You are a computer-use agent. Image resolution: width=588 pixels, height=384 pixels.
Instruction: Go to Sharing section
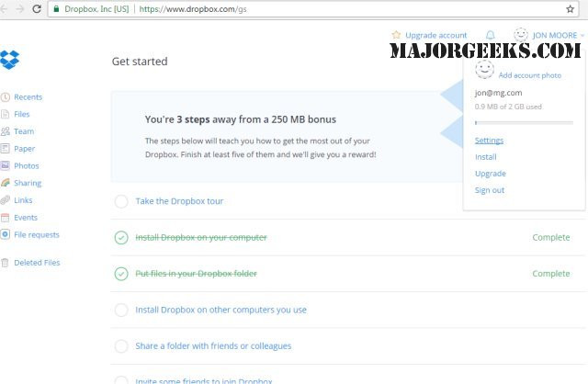pos(28,183)
